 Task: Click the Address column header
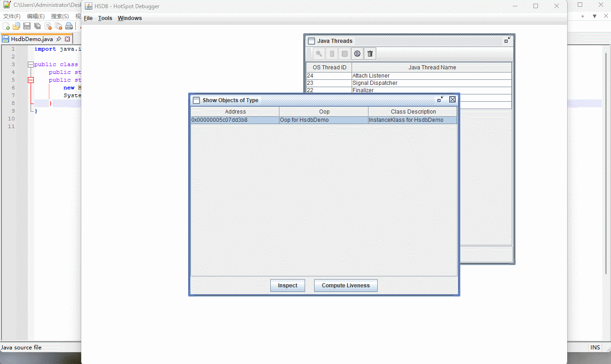(235, 112)
